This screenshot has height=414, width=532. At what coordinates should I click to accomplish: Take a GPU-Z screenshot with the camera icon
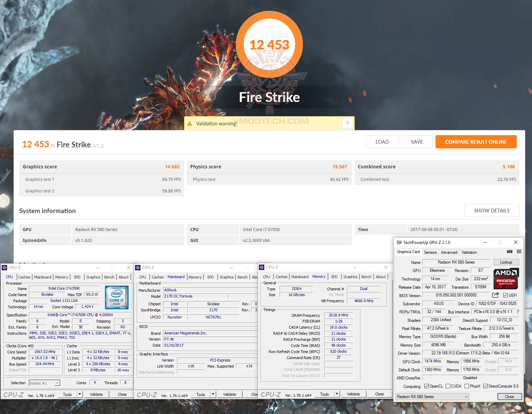(x=509, y=251)
